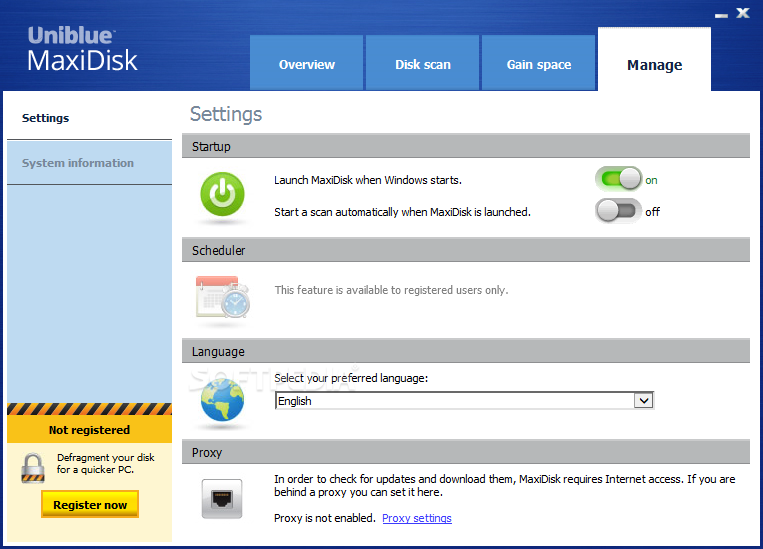Screen dimensions: 763x549
Task: Click the Proxy network port icon
Action: [x=222, y=499]
